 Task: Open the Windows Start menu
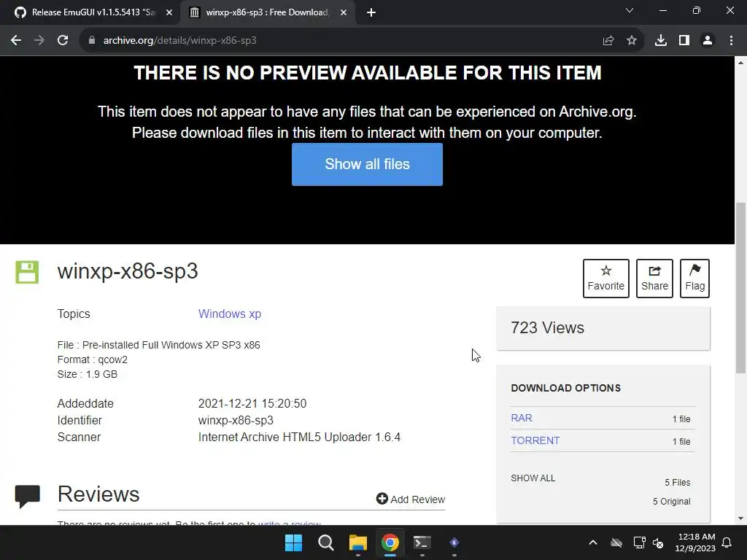[x=293, y=542]
